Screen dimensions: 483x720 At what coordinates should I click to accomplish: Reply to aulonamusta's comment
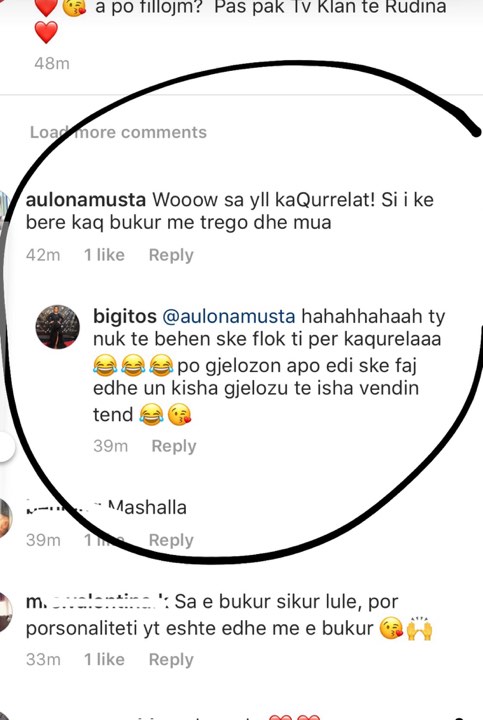(171, 255)
